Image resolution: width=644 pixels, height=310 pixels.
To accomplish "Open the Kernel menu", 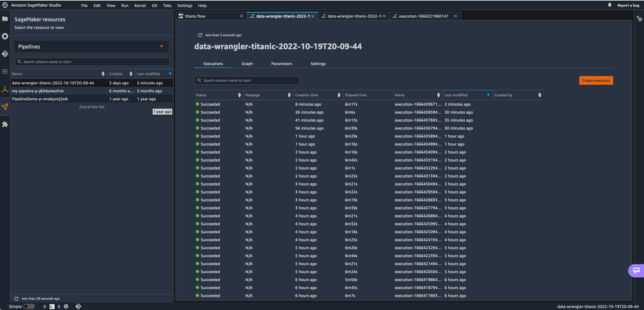I will [x=140, y=5].
